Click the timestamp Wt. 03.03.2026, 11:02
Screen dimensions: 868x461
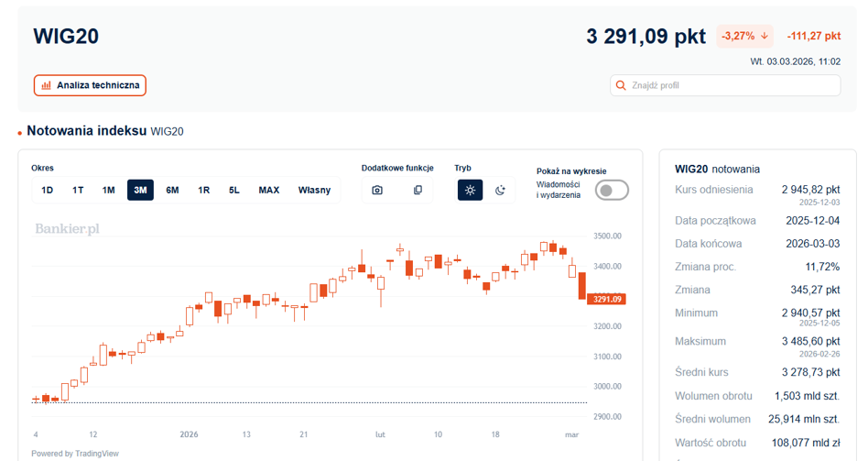click(x=795, y=61)
